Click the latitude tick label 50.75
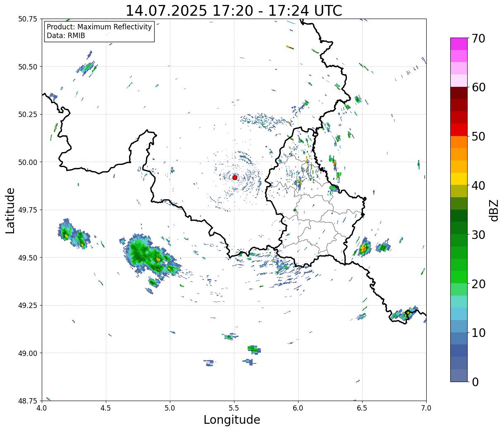The image size is (504, 430). pyautogui.click(x=28, y=19)
